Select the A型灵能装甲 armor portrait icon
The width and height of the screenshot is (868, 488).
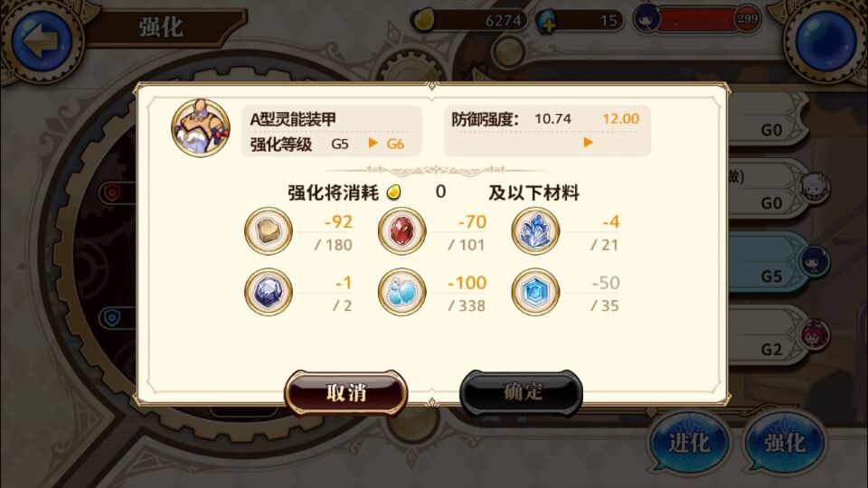pos(201,127)
